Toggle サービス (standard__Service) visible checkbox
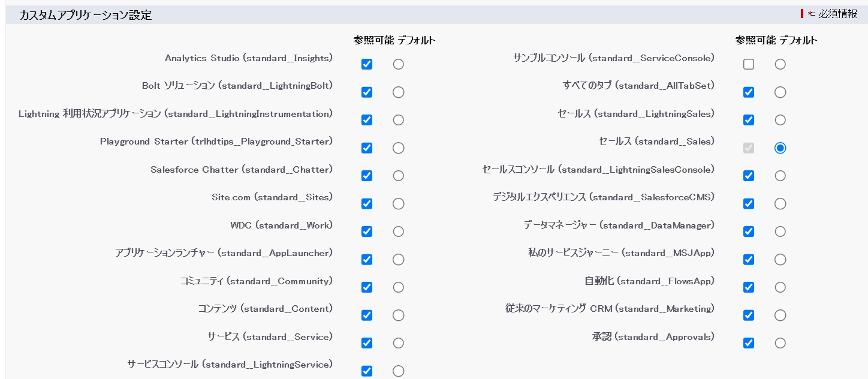The height and width of the screenshot is (379, 868). pos(367,343)
